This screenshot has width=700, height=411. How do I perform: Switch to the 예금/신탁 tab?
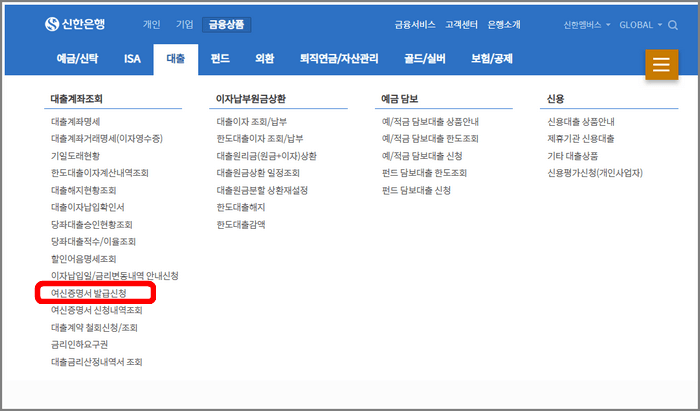[77, 58]
